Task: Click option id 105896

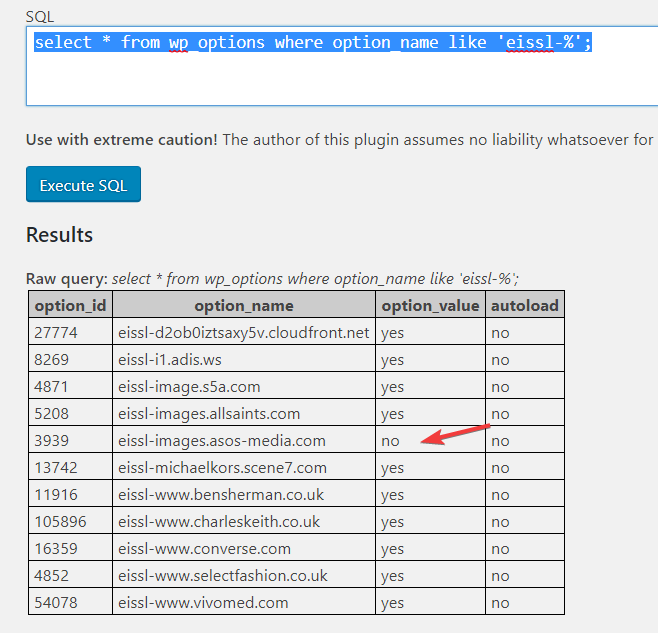Action: [70, 521]
